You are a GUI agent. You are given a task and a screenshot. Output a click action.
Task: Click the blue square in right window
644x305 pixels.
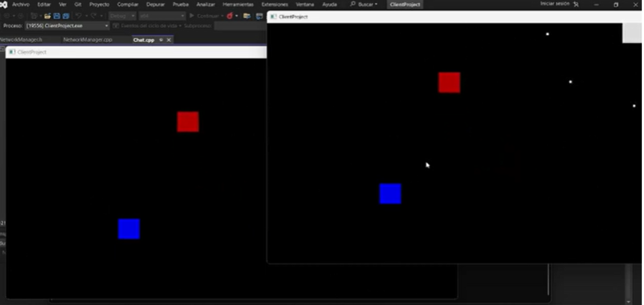click(x=390, y=194)
